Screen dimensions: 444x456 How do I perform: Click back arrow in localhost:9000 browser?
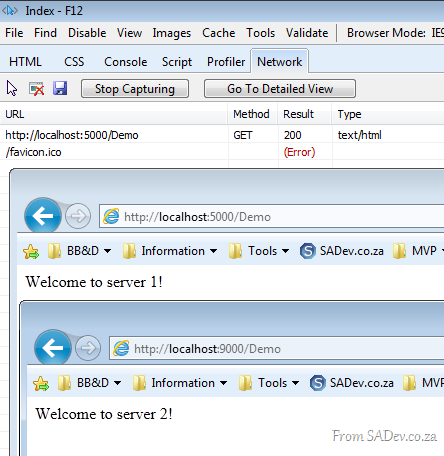53,348
